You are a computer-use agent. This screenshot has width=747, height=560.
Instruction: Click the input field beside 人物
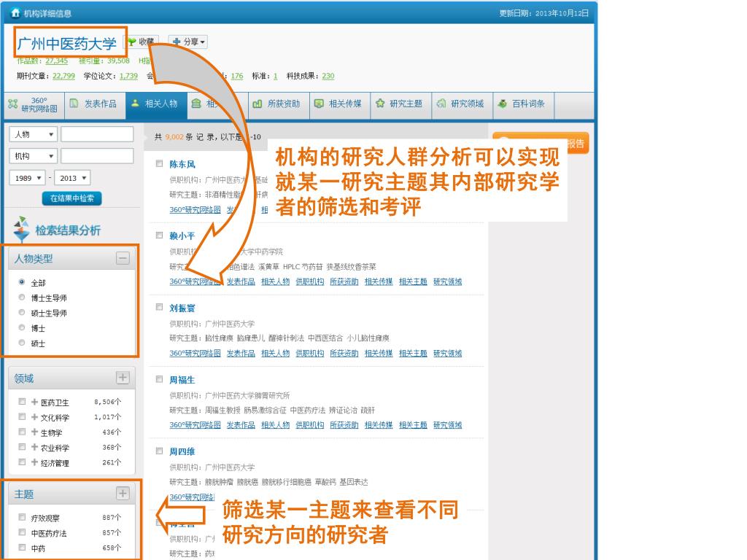click(x=97, y=134)
